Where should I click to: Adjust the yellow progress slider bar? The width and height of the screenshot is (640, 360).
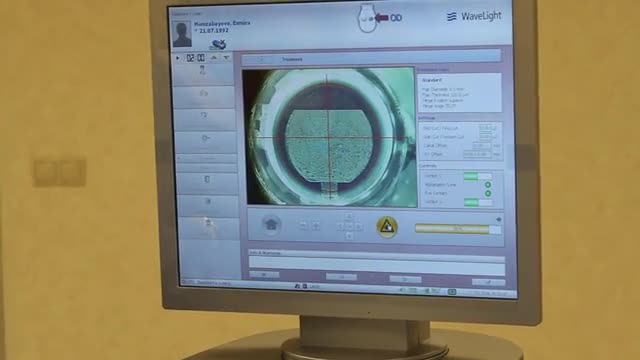coord(458,229)
